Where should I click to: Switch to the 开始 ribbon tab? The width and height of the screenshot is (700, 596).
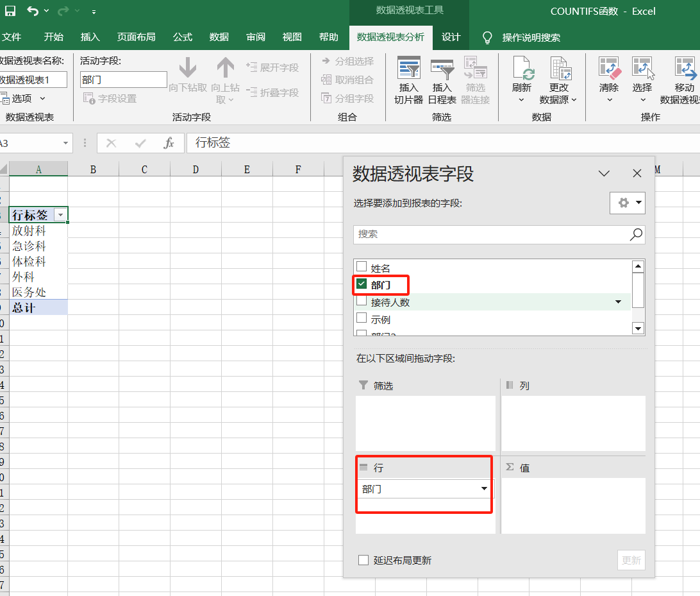click(x=54, y=37)
